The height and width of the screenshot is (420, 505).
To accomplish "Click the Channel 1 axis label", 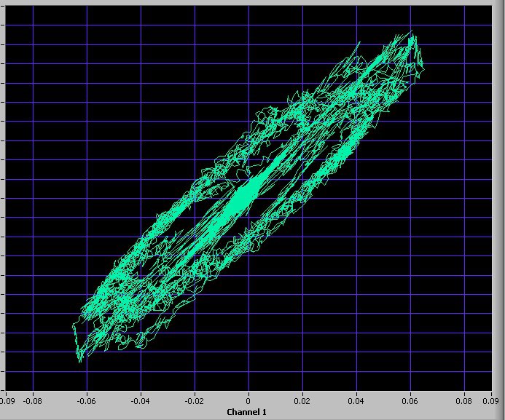I will (x=247, y=413).
